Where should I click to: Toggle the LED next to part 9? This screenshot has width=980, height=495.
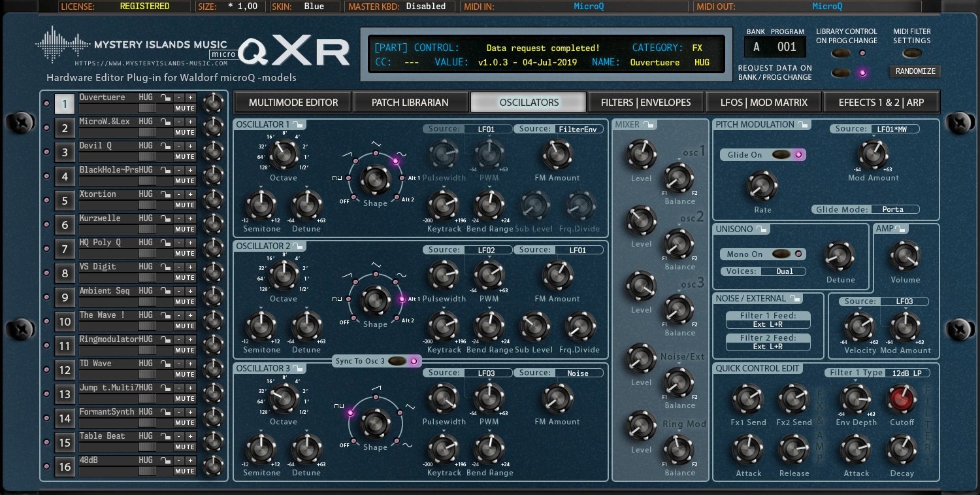tap(46, 298)
